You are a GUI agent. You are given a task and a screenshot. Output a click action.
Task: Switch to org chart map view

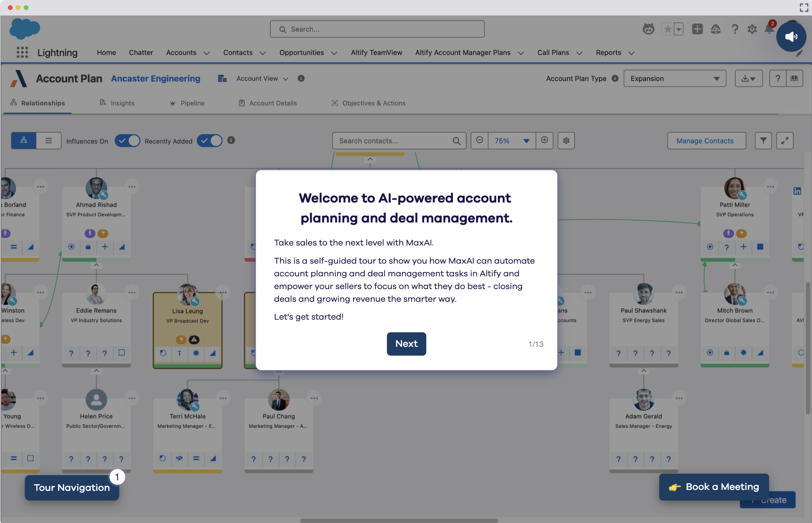[x=23, y=141]
